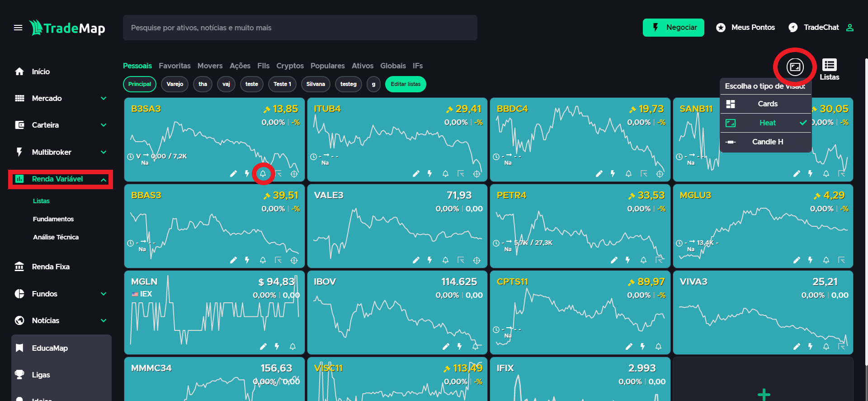Switch to the Globais tab
The width and height of the screenshot is (868, 401).
coord(393,66)
